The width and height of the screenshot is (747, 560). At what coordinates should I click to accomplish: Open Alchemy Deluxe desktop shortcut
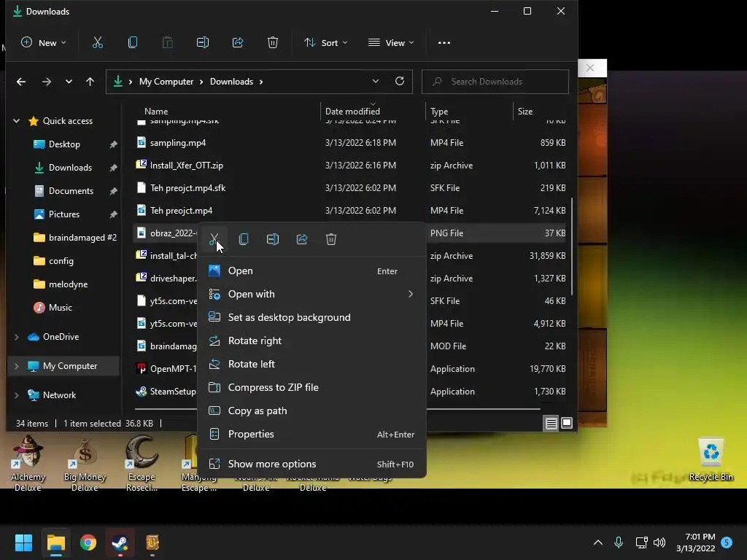click(28, 463)
